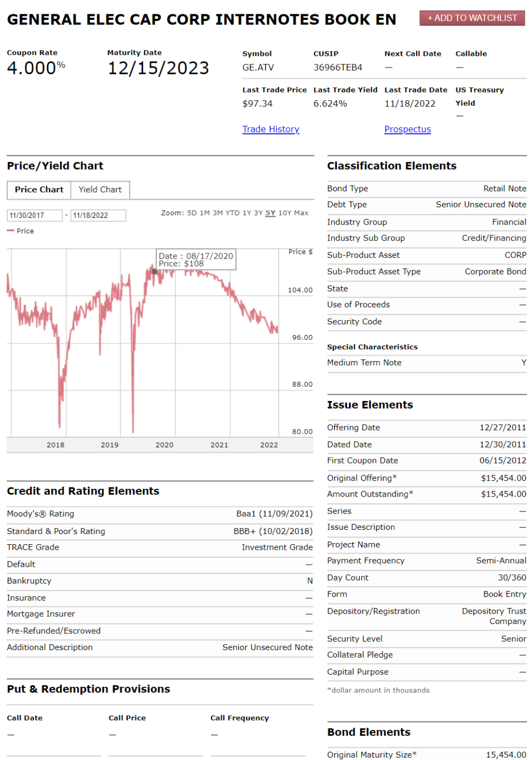Image resolution: width=532 pixels, height=760 pixels.
Task: Select the 5Y zoom option
Action: [270, 213]
